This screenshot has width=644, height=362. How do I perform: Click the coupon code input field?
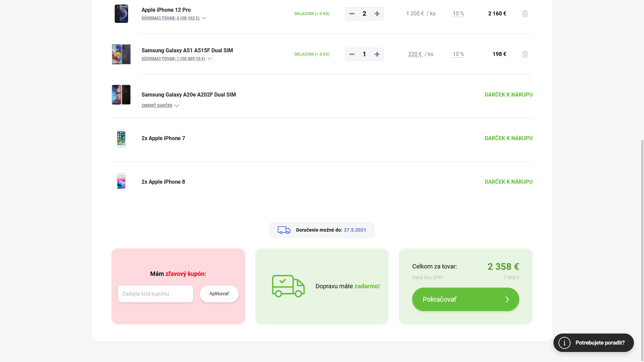pyautogui.click(x=156, y=294)
